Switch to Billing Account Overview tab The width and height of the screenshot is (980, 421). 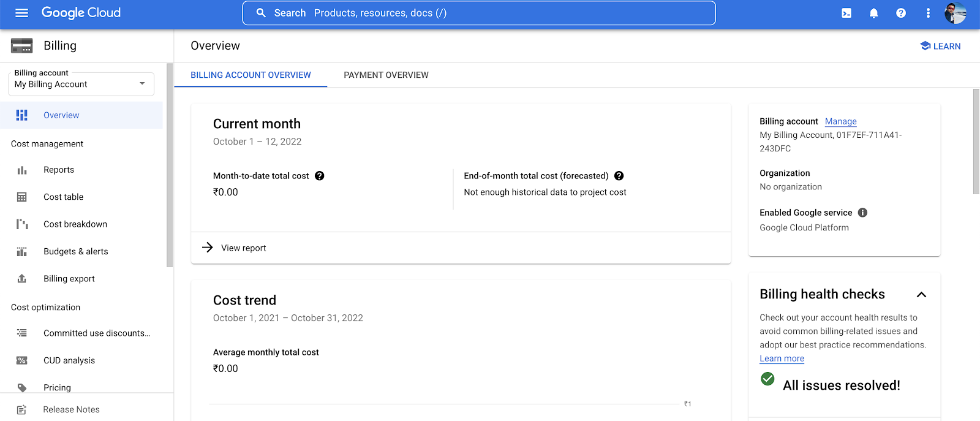[251, 75]
